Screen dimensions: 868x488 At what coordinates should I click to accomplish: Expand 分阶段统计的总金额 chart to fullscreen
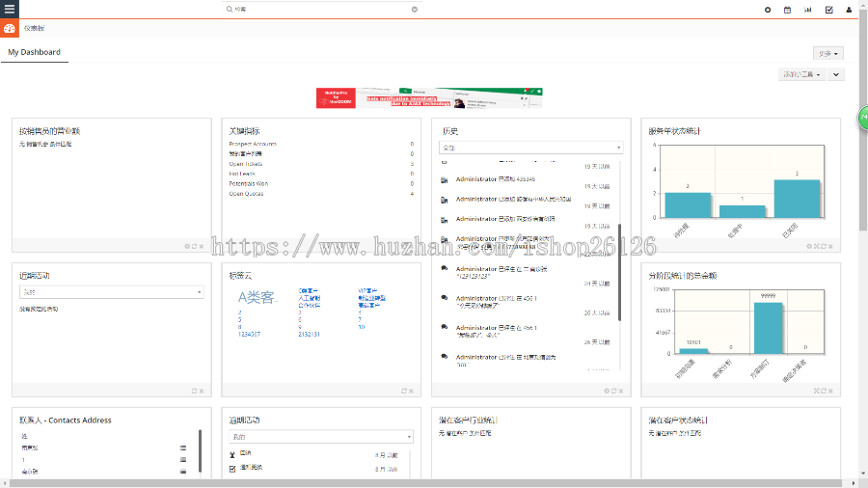(817, 391)
